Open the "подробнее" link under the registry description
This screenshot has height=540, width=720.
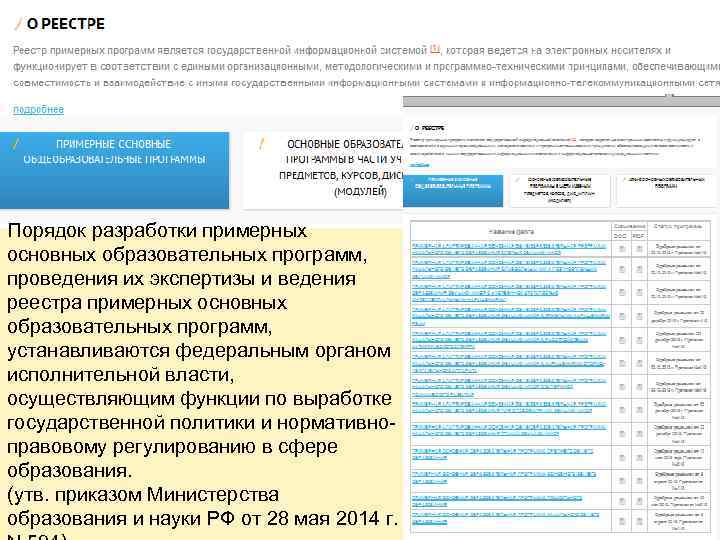[x=39, y=109]
